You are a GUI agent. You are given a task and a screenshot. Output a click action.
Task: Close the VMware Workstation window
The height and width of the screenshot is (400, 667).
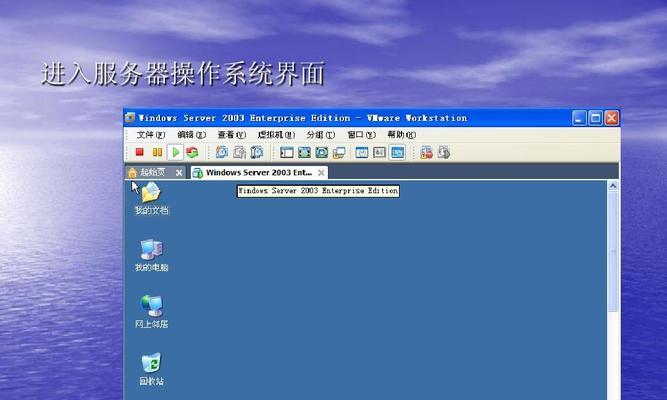click(612, 118)
